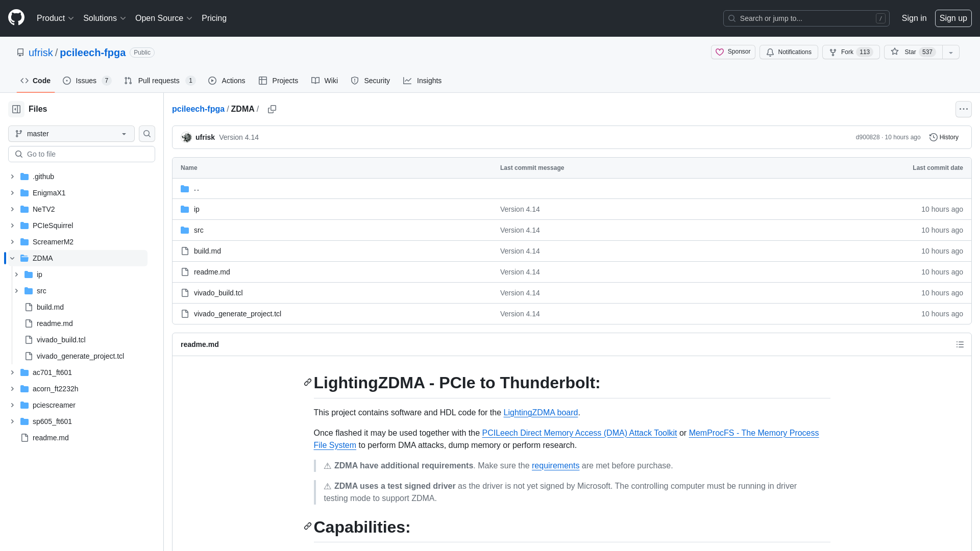Expand the Product menu

[x=55, y=18]
